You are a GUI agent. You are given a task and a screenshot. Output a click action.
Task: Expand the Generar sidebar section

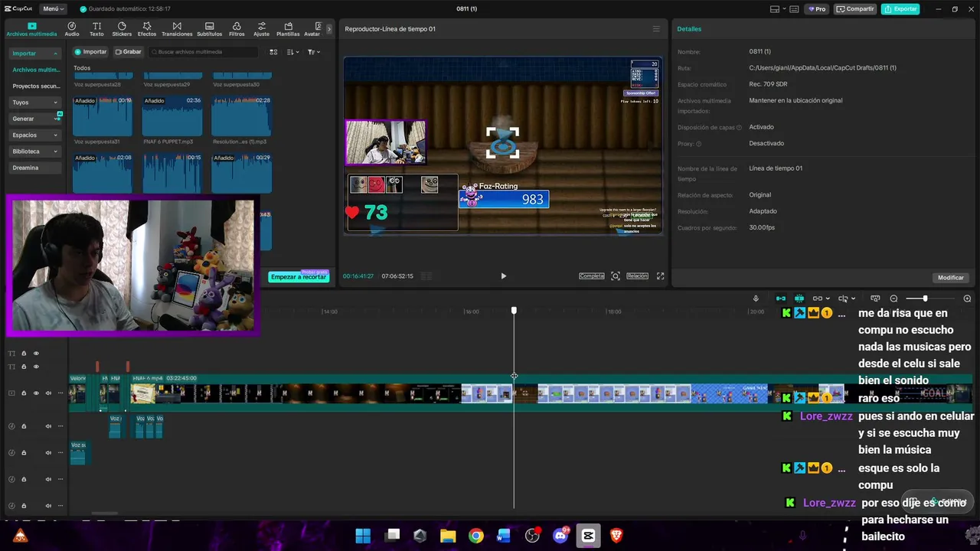tap(35, 119)
